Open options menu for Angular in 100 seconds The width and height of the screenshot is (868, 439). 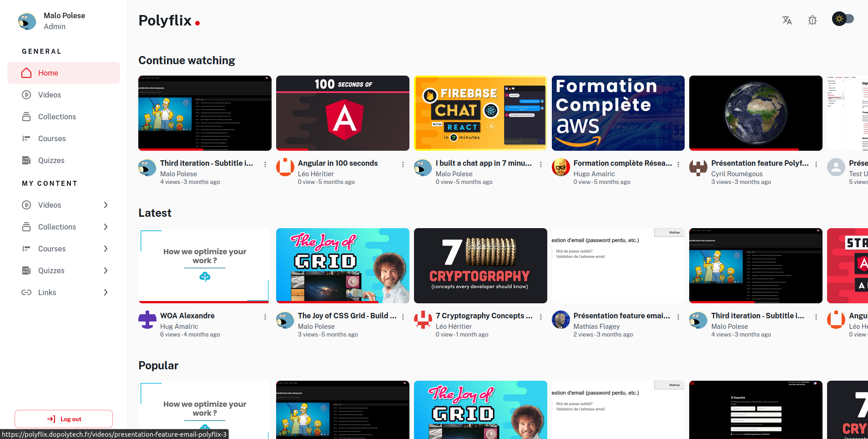coord(403,164)
